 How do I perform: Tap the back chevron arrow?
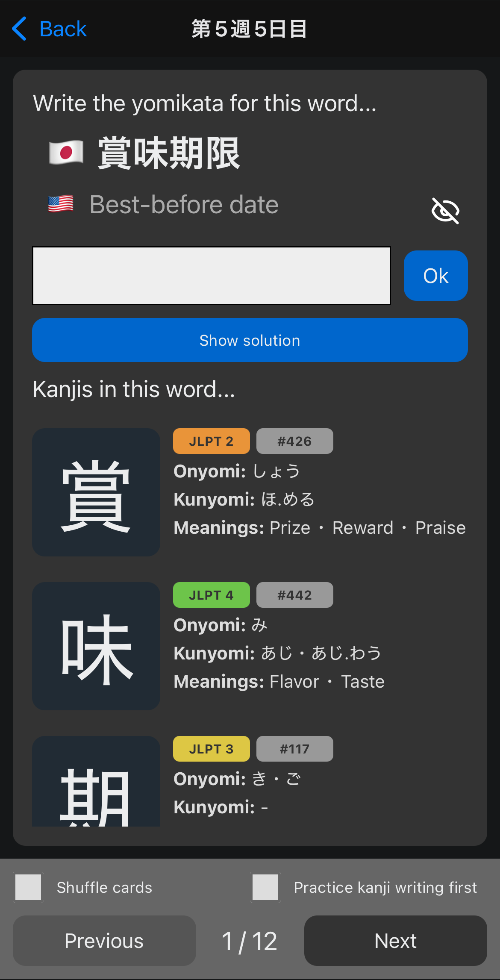pos(18,28)
